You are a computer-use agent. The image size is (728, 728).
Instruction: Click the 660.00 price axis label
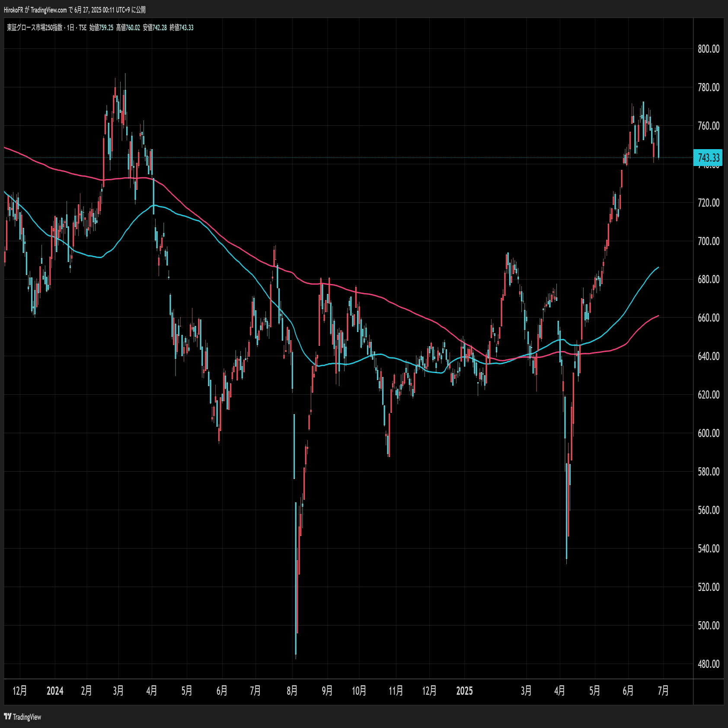[709, 318]
